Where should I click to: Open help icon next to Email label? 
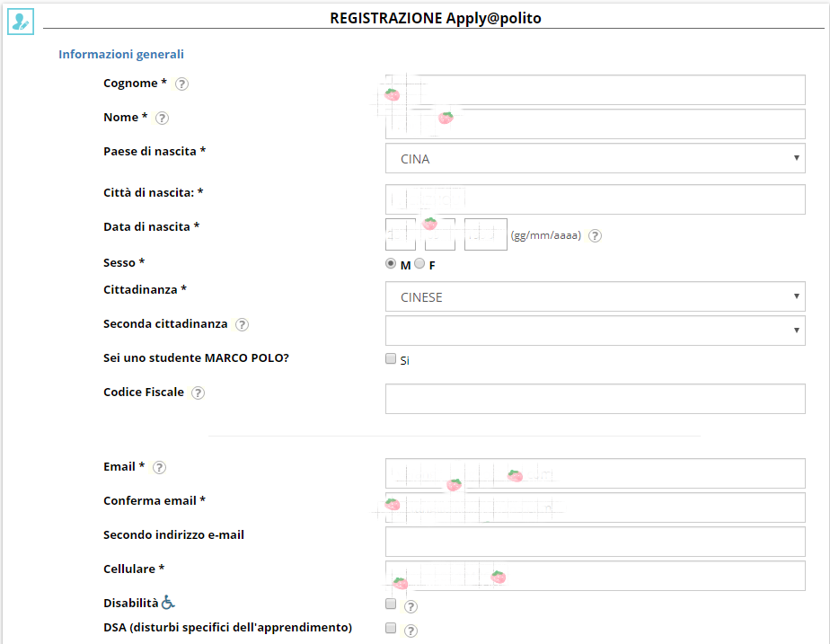click(x=159, y=468)
